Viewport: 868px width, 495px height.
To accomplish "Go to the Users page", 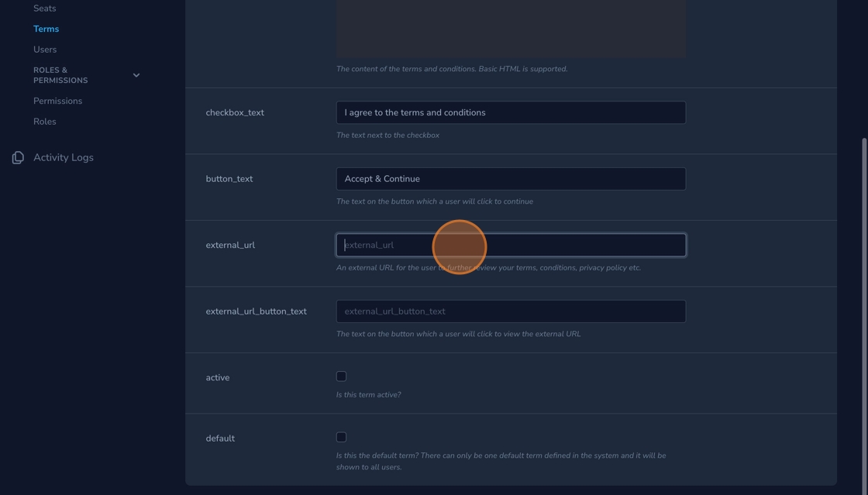I will tap(45, 50).
